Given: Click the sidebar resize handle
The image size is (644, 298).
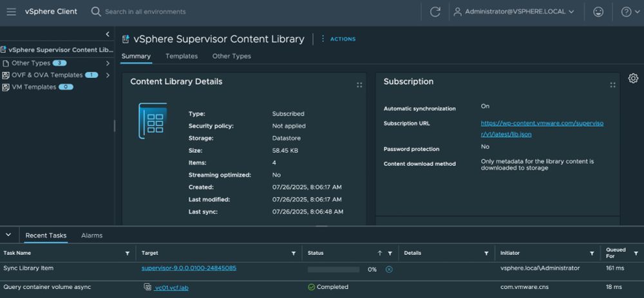Looking at the screenshot, I should (115, 126).
